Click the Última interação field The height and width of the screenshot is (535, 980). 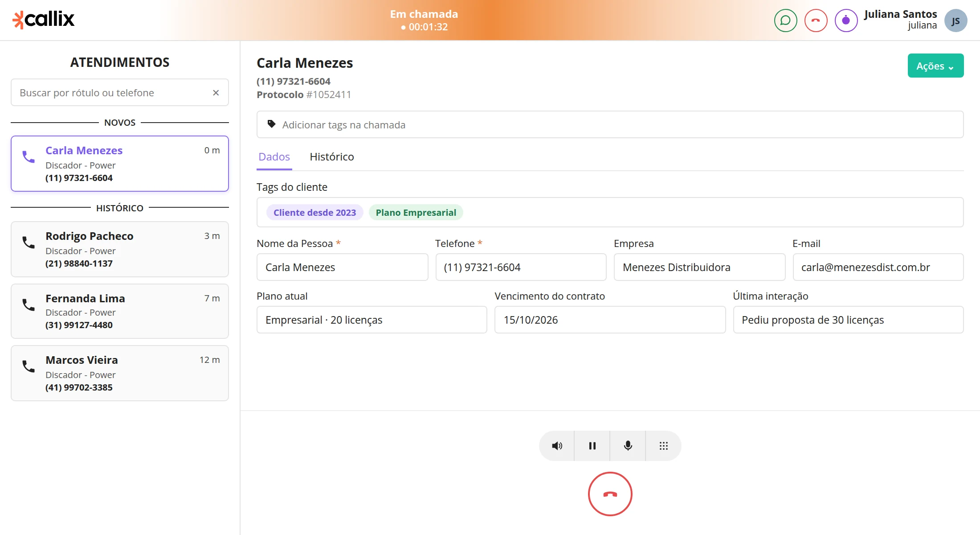pos(848,320)
